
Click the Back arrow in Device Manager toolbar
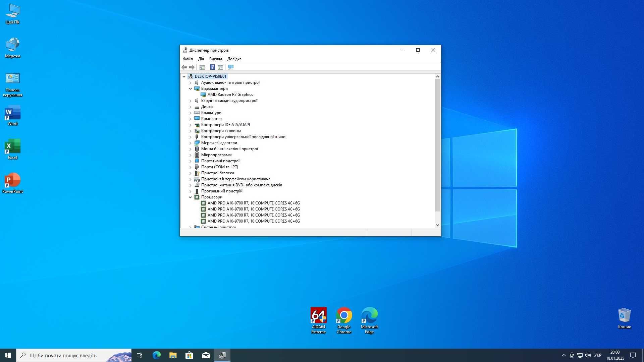coord(184,67)
